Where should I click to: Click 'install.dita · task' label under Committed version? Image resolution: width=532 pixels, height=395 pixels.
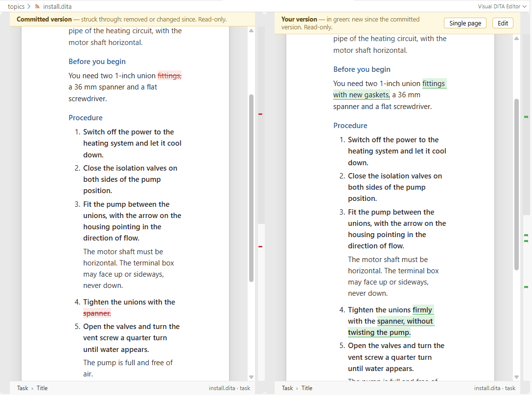pyautogui.click(x=230, y=388)
